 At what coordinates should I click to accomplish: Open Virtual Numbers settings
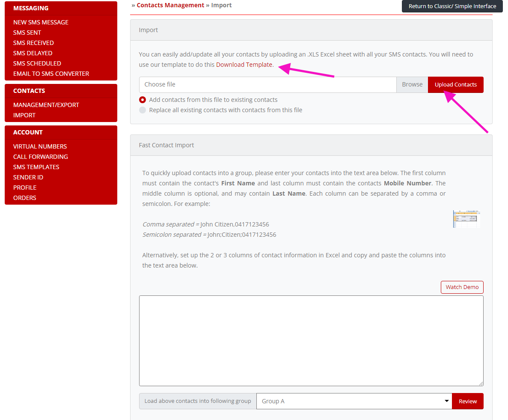click(x=40, y=146)
